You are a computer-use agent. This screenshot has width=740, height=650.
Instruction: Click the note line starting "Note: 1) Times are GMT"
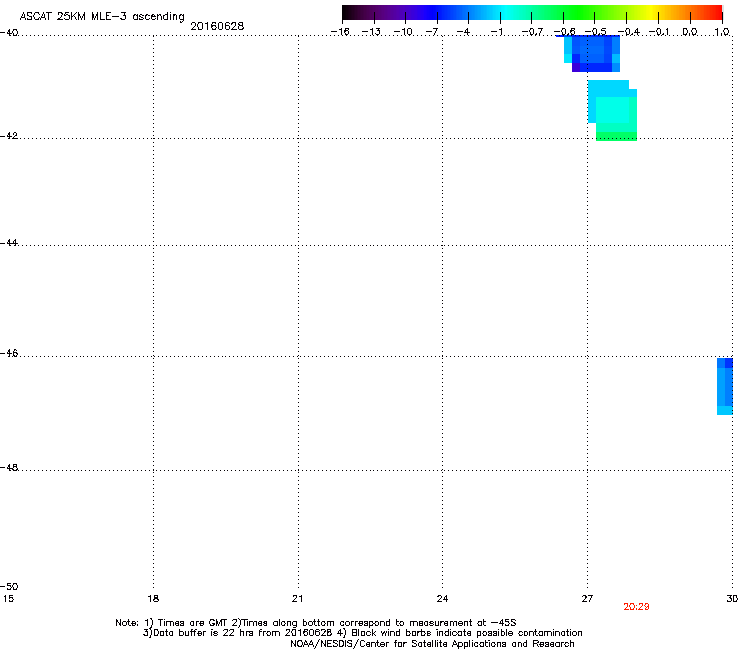(x=316, y=623)
